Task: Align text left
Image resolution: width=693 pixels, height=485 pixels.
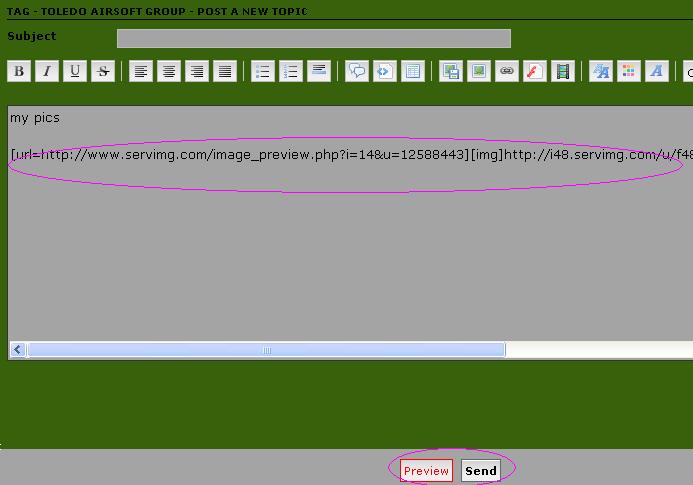Action: (141, 71)
